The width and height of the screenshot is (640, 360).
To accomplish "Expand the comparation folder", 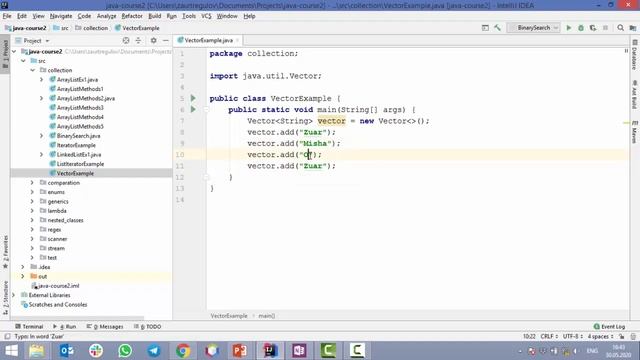I will 32,182.
